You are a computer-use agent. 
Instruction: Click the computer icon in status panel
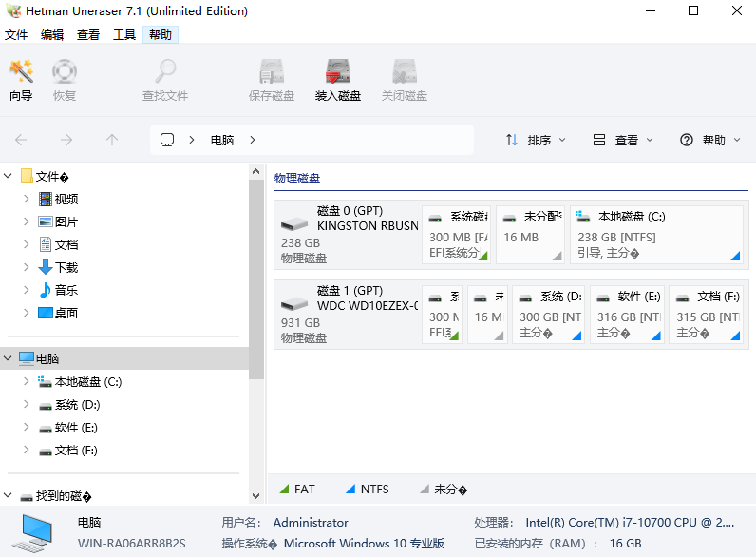point(32,533)
